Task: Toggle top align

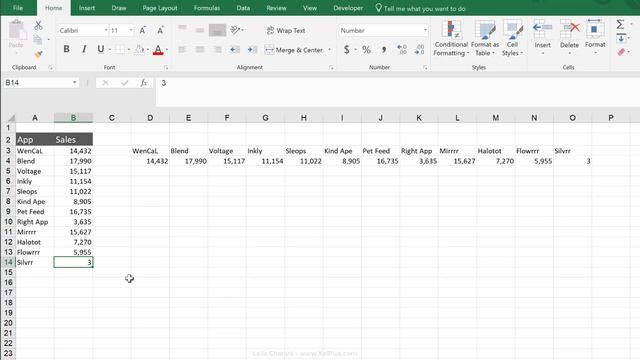Action: [182, 28]
